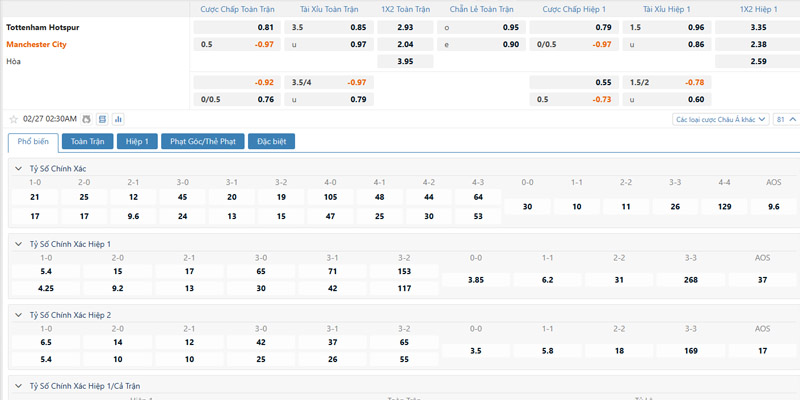Viewport: 800px width, 400px height.
Task: Pick correct score 4-4 odds 129
Action: (724, 207)
